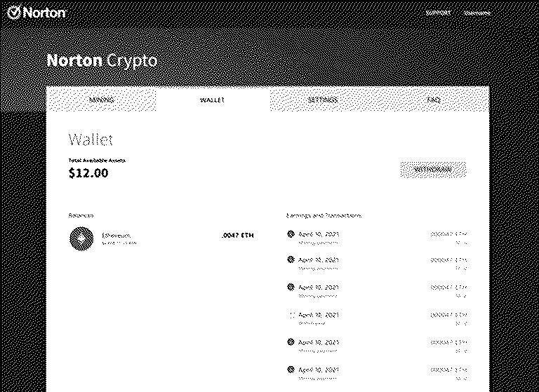The width and height of the screenshot is (539, 392).
Task: Go to the FAQ tab
Action: pyautogui.click(x=434, y=100)
